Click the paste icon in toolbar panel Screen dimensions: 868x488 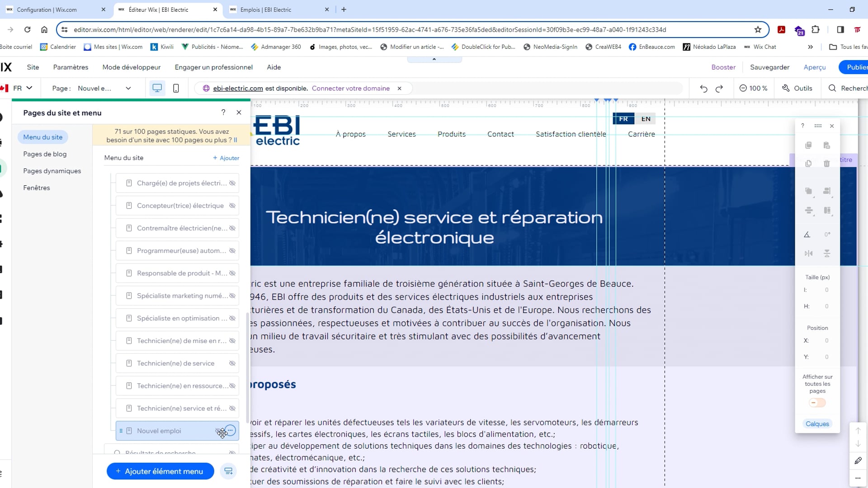[x=826, y=145]
